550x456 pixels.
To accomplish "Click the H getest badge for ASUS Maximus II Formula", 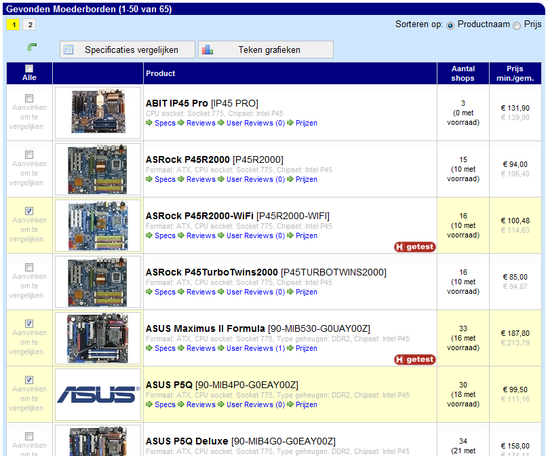I will coord(415,360).
